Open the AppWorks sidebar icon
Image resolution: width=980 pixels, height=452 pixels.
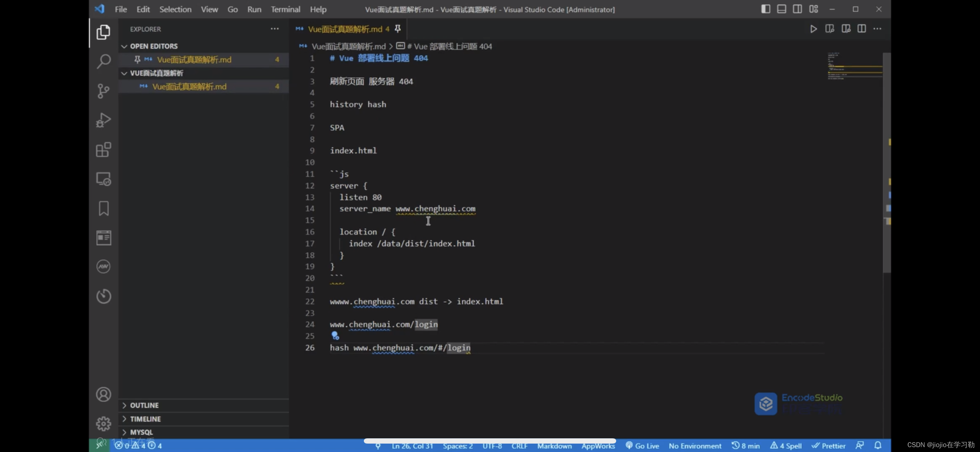pos(103,266)
